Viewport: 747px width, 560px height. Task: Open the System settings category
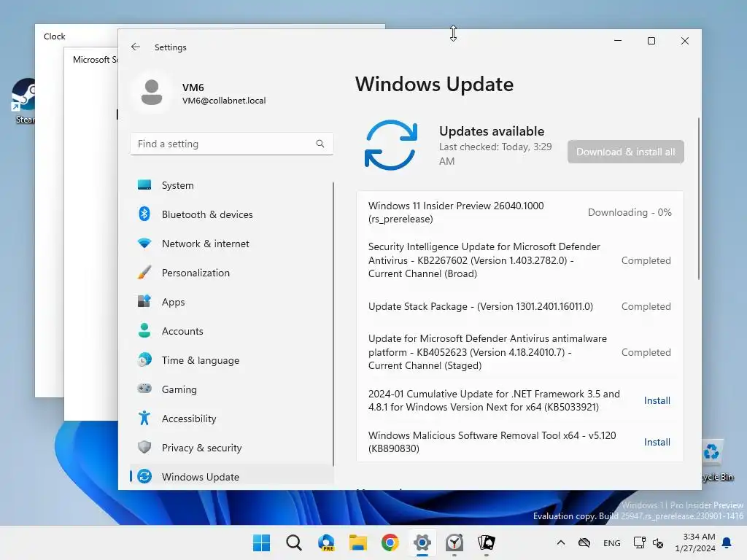[231, 185]
